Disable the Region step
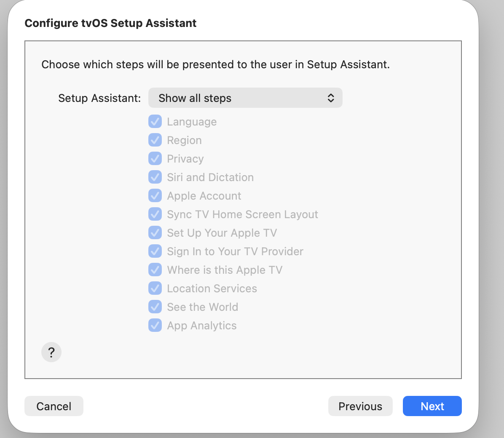504x438 pixels. click(155, 140)
